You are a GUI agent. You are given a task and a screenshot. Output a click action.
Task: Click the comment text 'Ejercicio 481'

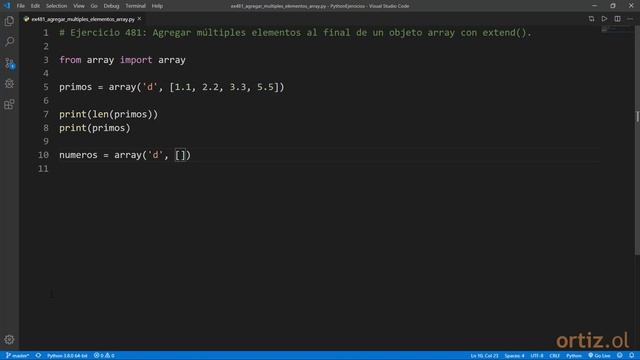tap(106, 33)
